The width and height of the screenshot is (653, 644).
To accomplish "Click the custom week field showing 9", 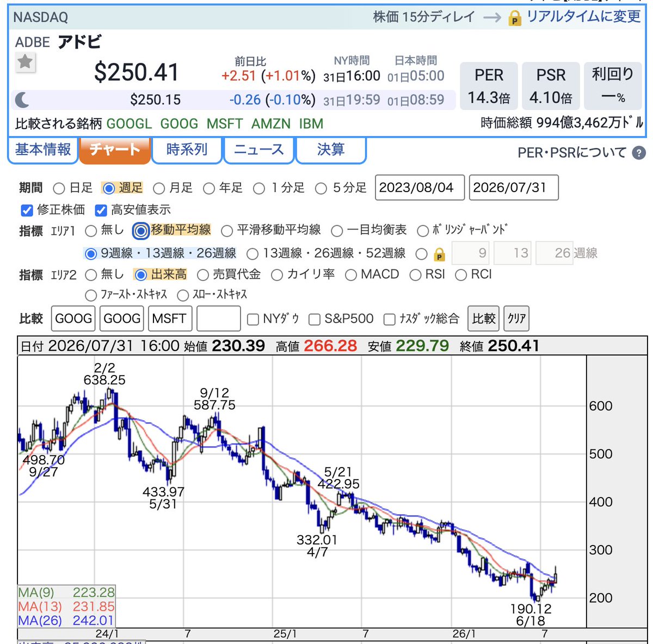I will (x=470, y=253).
